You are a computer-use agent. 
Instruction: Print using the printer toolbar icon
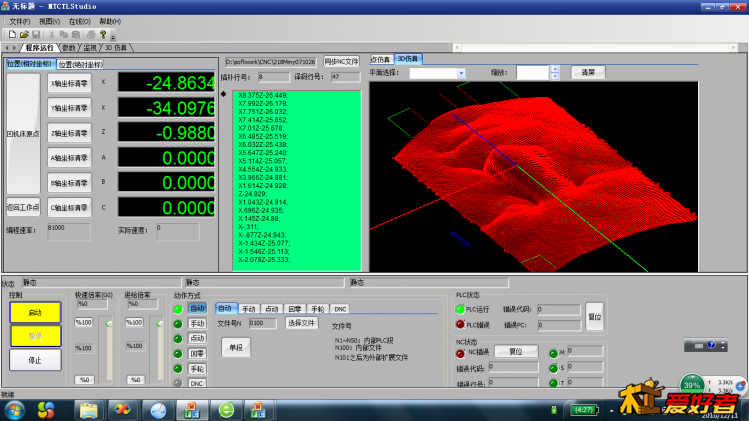pos(91,34)
